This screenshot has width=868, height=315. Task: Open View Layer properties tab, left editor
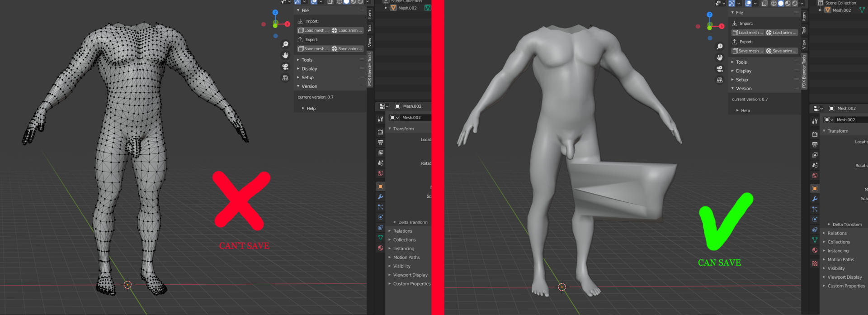380,153
